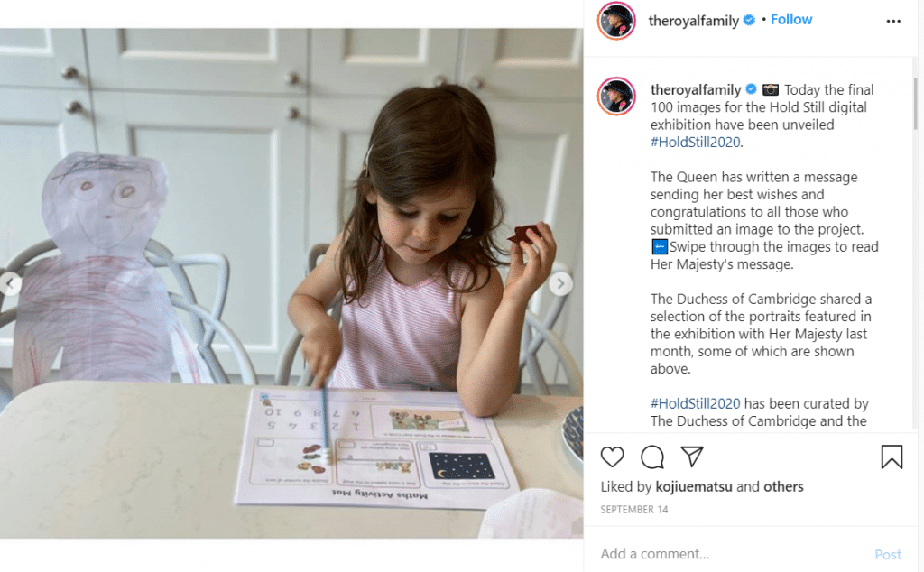Save post with the bookmark icon
The height and width of the screenshot is (572, 924).
892,457
